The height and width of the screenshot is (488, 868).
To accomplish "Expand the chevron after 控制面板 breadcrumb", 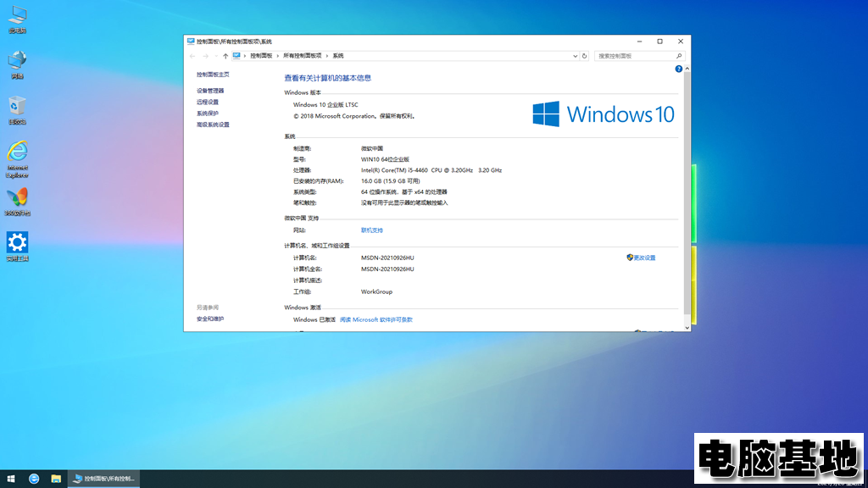I will coord(278,56).
